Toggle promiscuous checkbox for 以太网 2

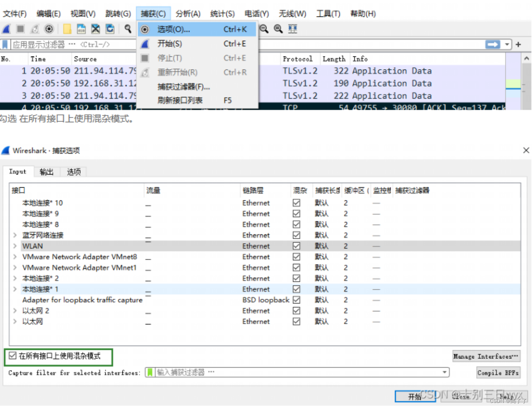[x=296, y=311]
